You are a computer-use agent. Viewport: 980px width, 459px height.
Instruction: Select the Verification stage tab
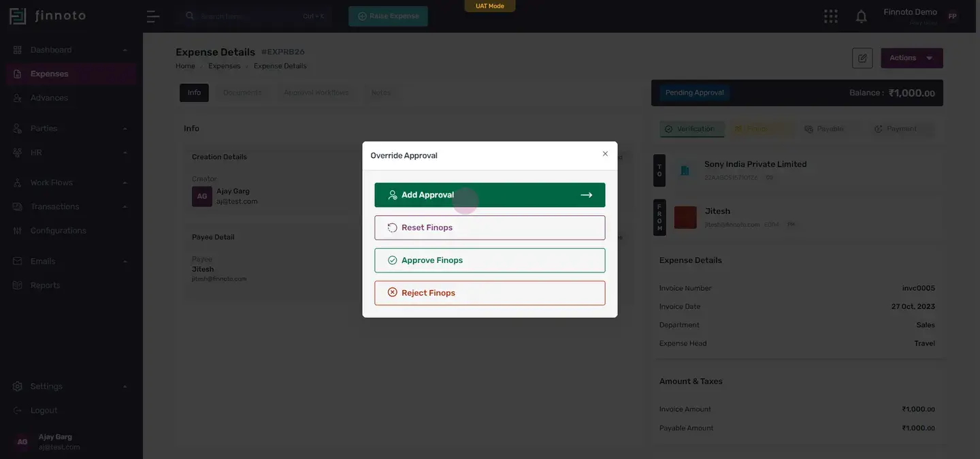click(x=692, y=129)
